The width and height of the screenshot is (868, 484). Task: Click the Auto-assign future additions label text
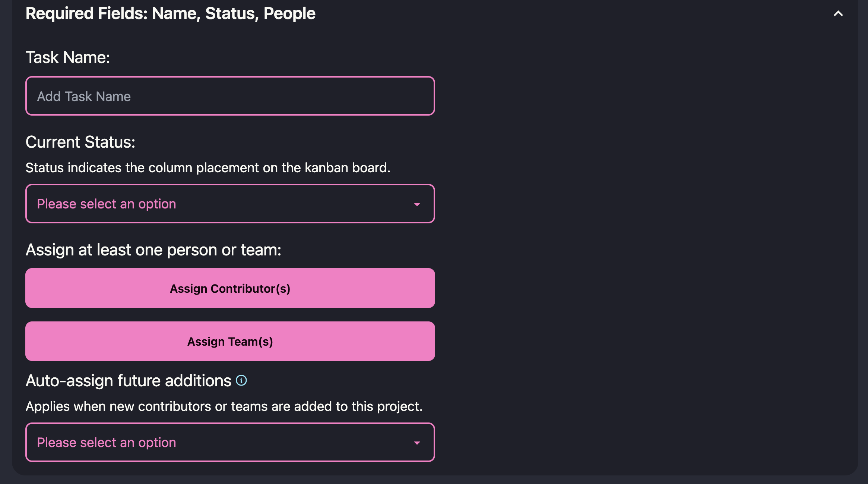pos(128,381)
